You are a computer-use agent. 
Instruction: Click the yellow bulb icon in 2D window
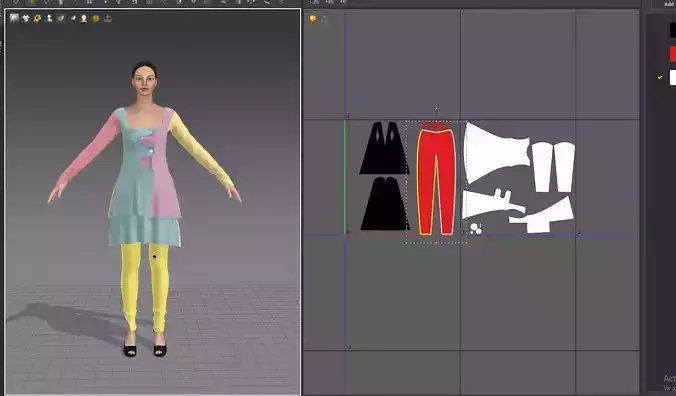point(313,19)
